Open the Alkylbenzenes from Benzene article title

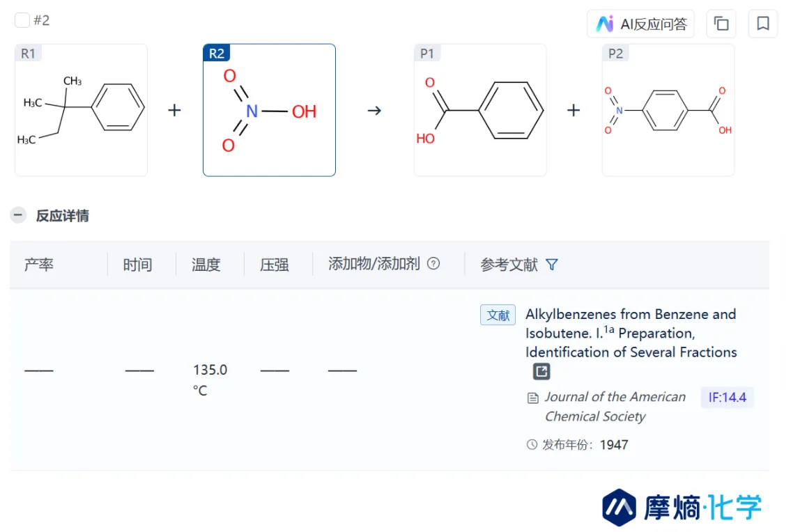point(631,333)
